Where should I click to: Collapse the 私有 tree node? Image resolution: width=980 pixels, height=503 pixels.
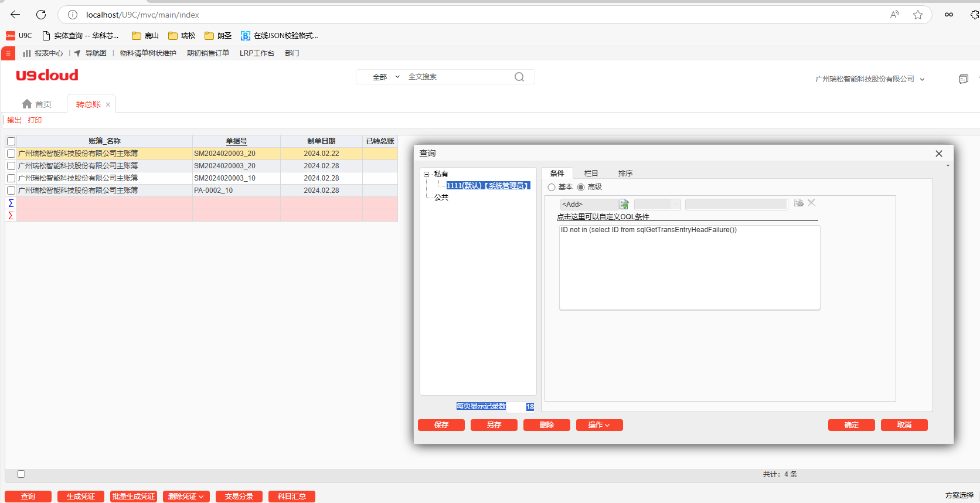coord(427,174)
